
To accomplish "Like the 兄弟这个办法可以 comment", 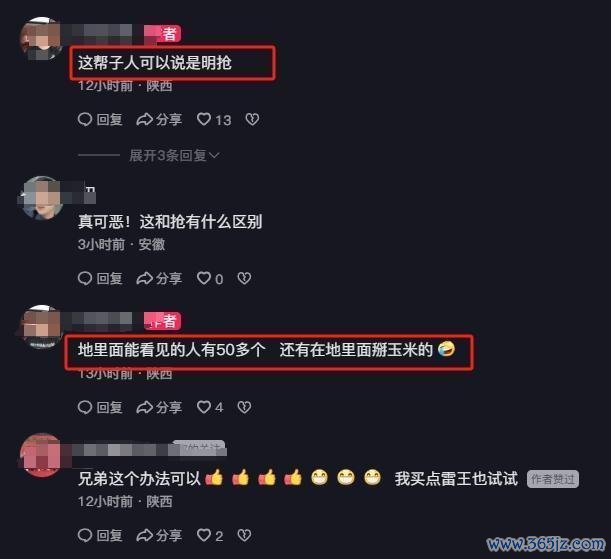I will click(210, 536).
